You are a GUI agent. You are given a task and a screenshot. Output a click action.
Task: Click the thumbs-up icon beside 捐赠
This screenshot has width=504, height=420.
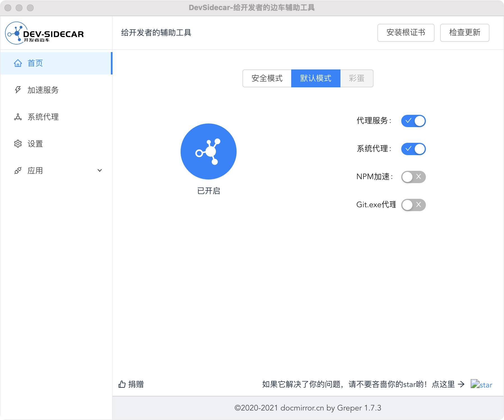[122, 384]
